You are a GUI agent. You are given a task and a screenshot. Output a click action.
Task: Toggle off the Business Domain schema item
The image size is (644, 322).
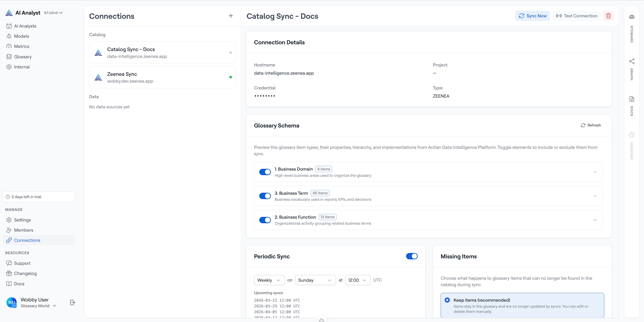click(x=265, y=172)
